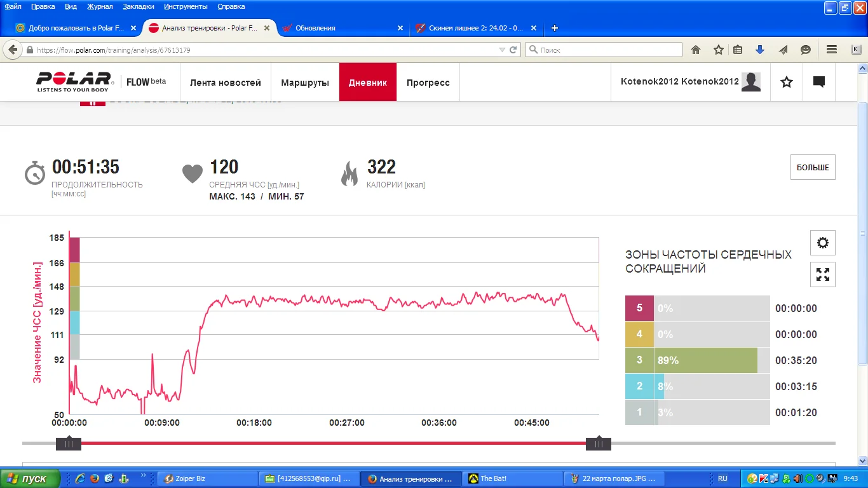
Task: Open '22 марта полар.JPG' taskbar window
Action: 614,478
